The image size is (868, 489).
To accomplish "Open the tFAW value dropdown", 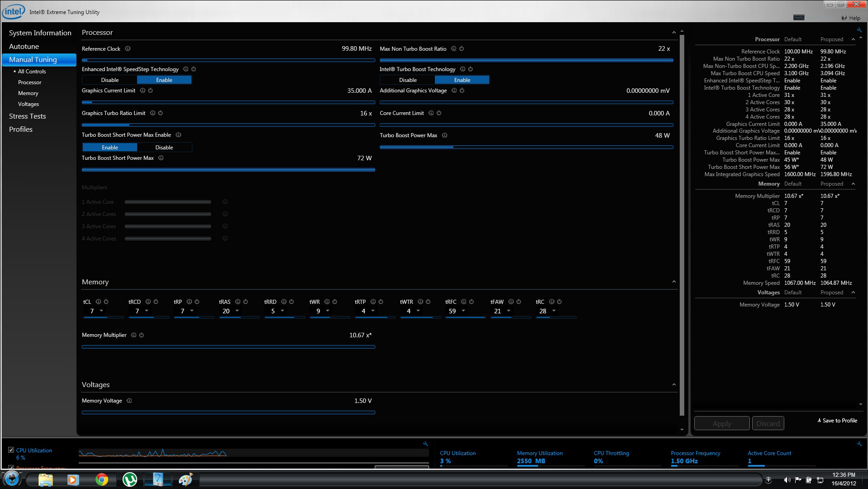I will (509, 311).
